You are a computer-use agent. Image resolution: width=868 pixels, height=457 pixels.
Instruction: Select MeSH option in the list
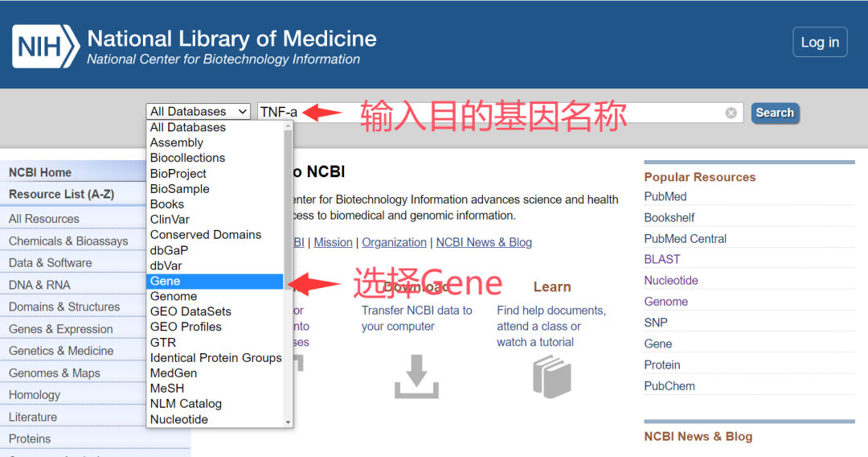(167, 389)
